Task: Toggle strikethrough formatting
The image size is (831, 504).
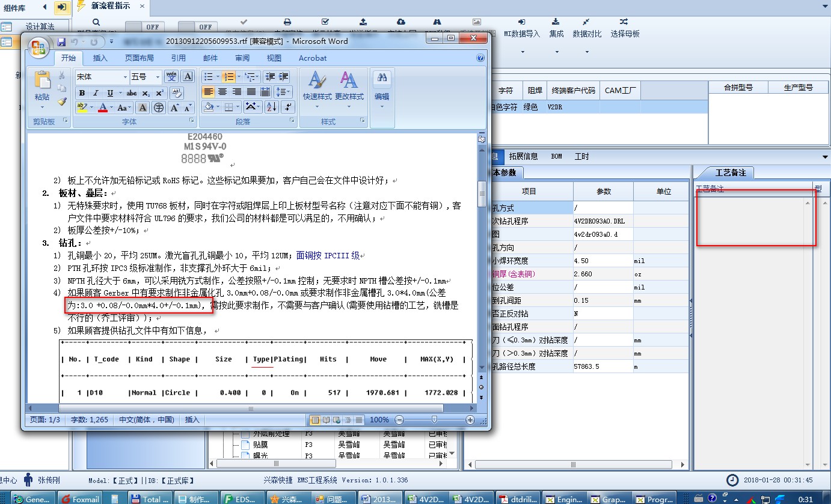Action: (131, 93)
